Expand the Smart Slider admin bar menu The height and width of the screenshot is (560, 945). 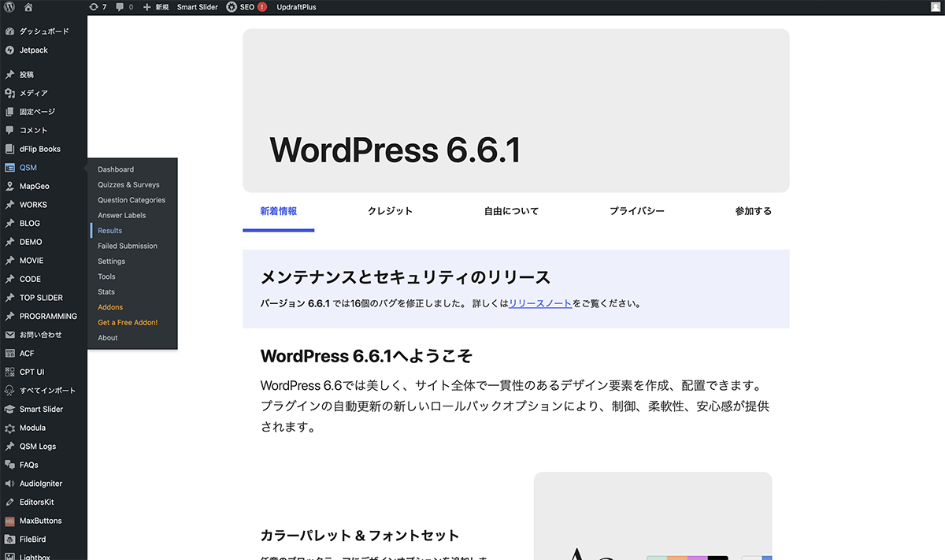(x=197, y=7)
